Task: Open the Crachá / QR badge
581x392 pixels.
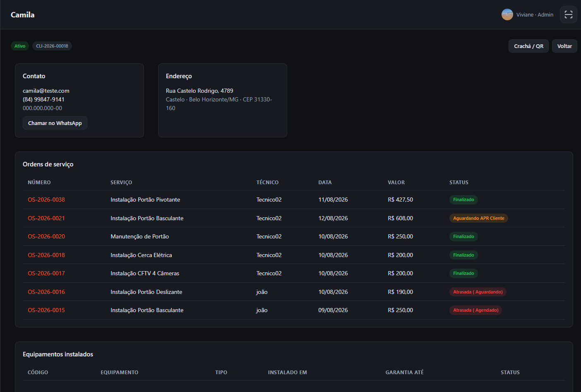Action: [x=528, y=46]
